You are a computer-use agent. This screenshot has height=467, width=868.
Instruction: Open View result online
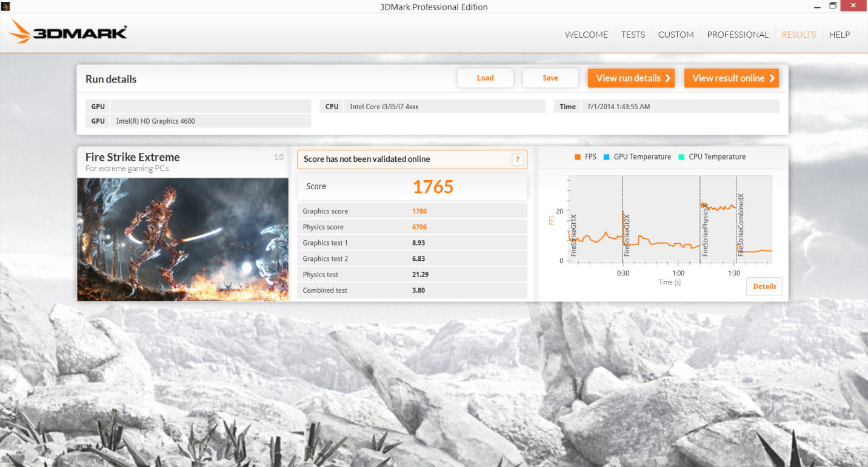(732, 78)
